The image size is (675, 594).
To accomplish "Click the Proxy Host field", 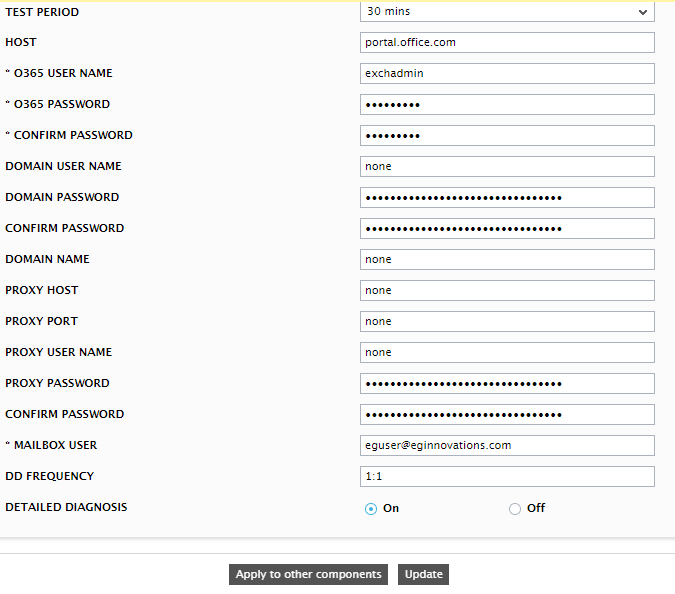I will [507, 291].
